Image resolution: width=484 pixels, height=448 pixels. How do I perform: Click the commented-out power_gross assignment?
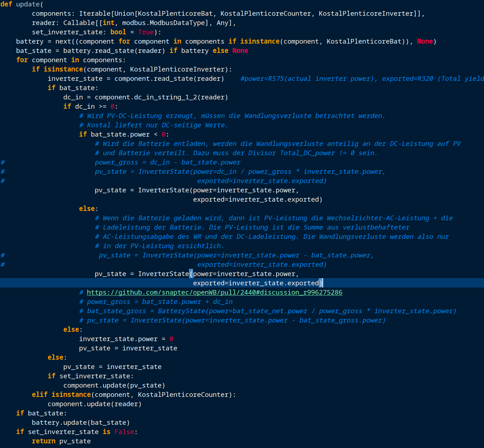pyautogui.click(x=167, y=162)
